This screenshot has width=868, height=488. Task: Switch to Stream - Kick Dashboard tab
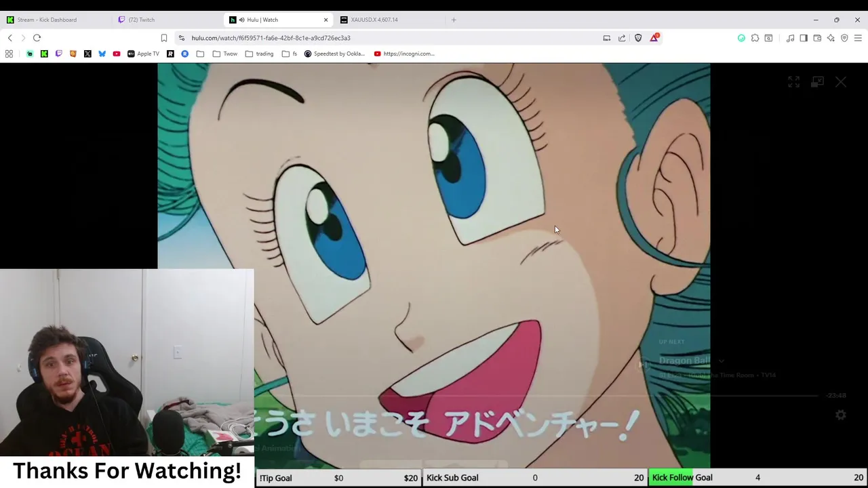click(x=56, y=20)
